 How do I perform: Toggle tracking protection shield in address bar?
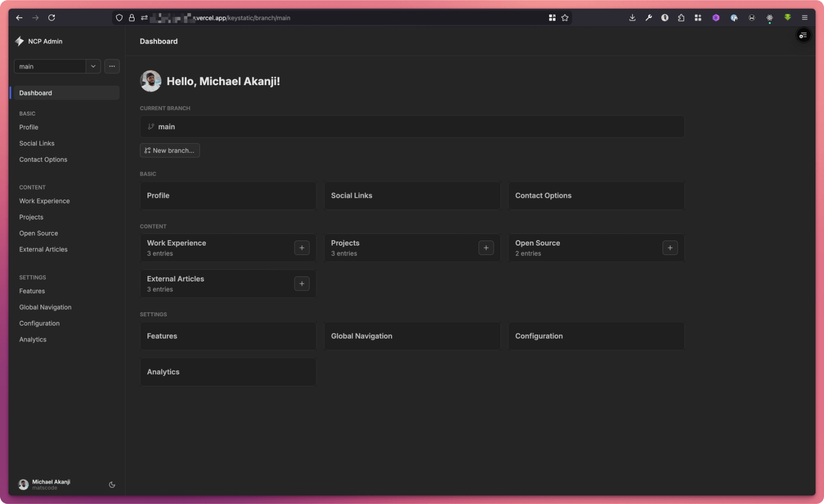click(x=119, y=17)
